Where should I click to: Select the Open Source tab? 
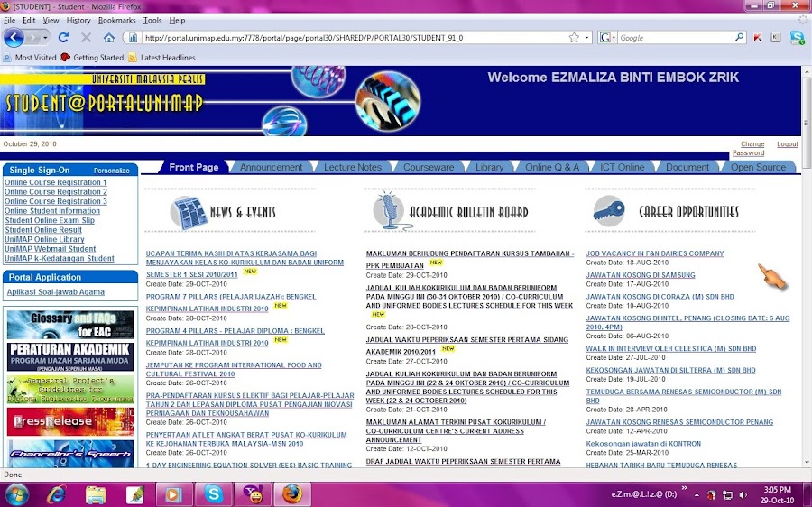click(x=758, y=167)
